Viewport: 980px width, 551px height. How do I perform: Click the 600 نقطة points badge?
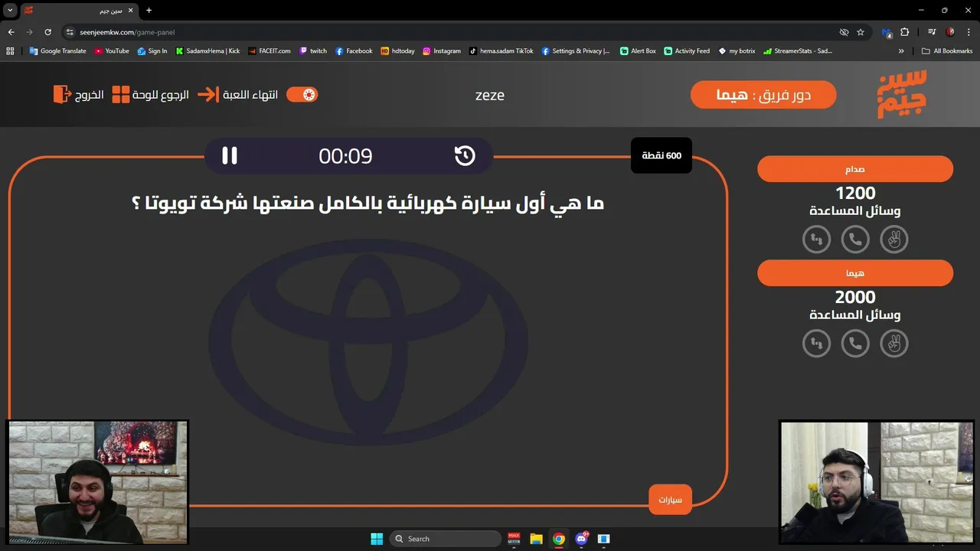661,155
